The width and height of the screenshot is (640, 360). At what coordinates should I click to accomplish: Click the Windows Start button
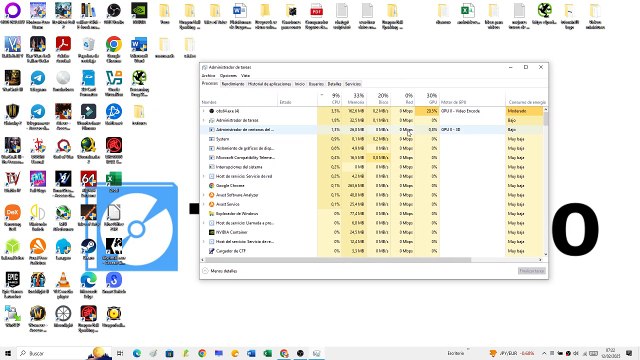coord(8,353)
